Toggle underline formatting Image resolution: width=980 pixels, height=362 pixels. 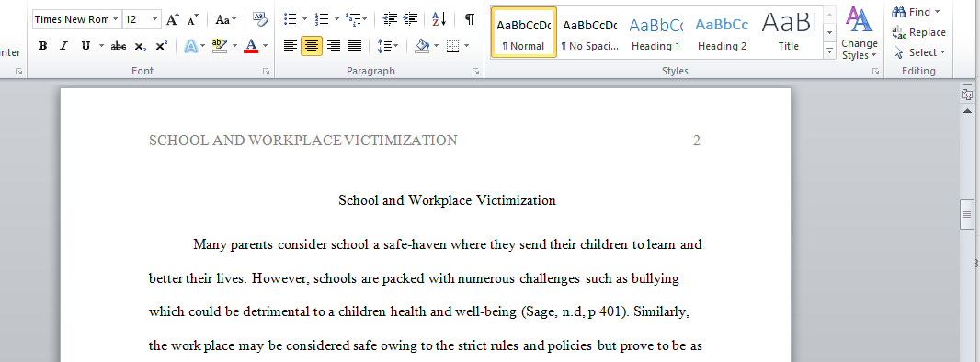pos(85,46)
